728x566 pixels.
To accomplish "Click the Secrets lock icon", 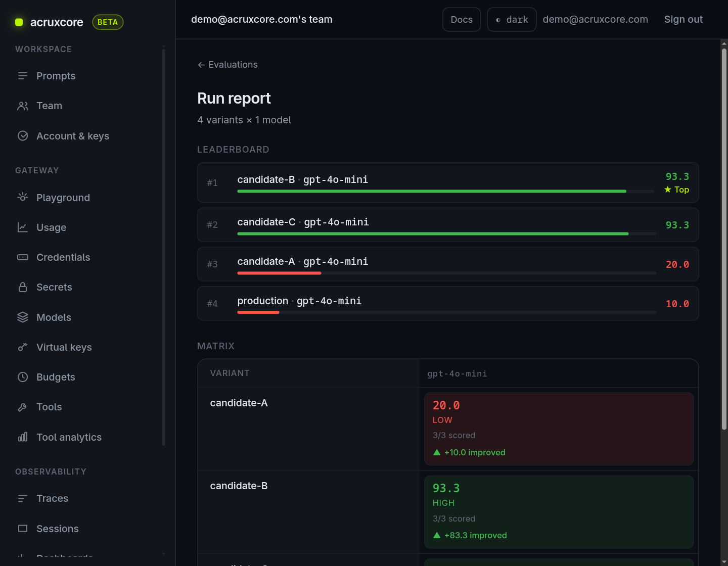I will click(x=23, y=287).
